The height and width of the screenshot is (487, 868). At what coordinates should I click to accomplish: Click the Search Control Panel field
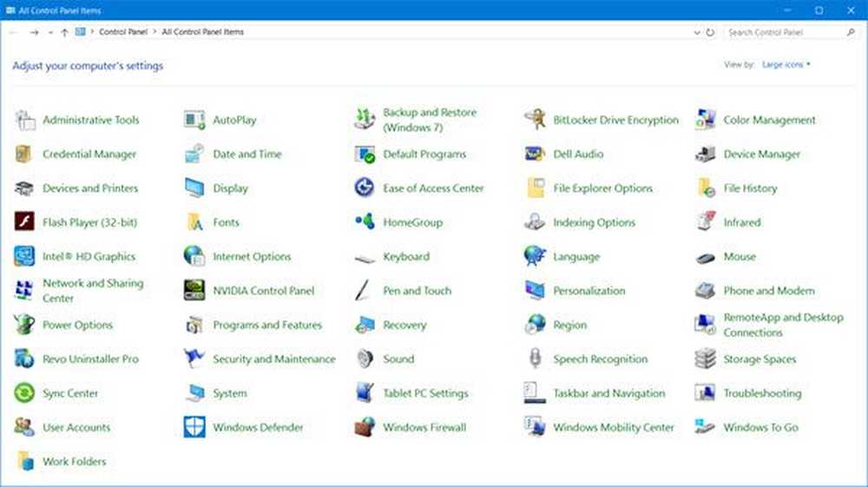click(785, 32)
